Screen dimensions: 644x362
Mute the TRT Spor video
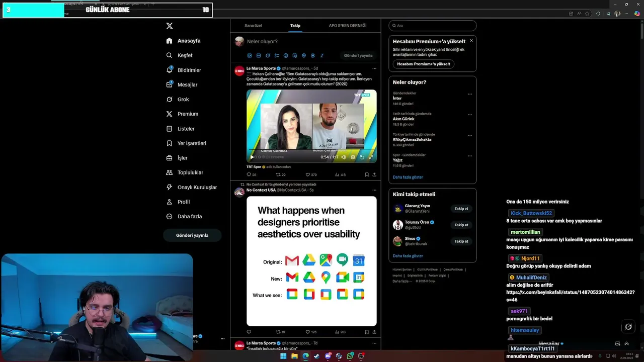tap(344, 157)
